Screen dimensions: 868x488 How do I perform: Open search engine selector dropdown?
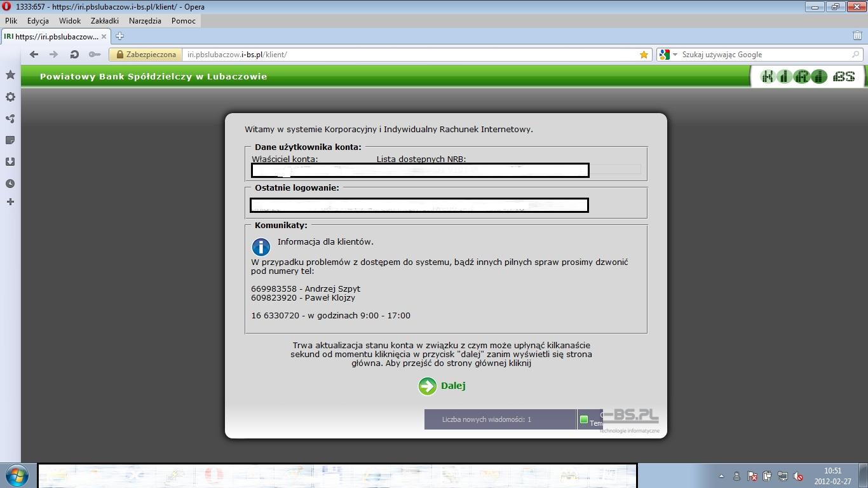point(668,55)
